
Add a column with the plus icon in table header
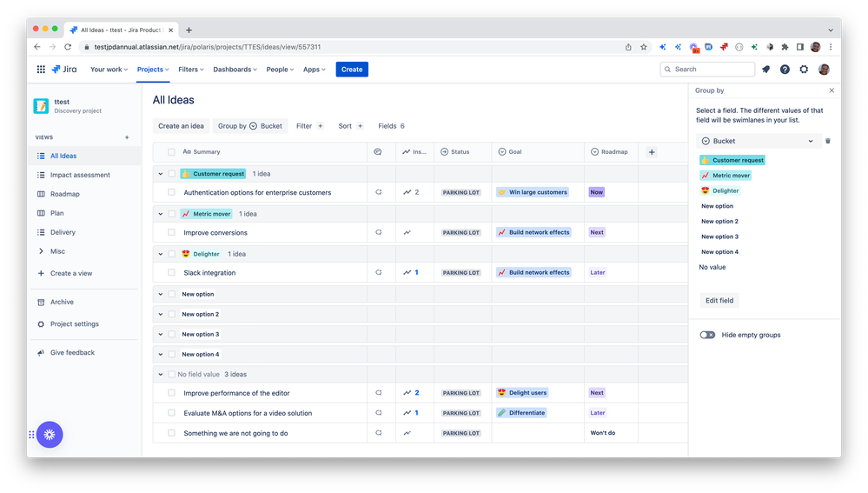coord(652,152)
